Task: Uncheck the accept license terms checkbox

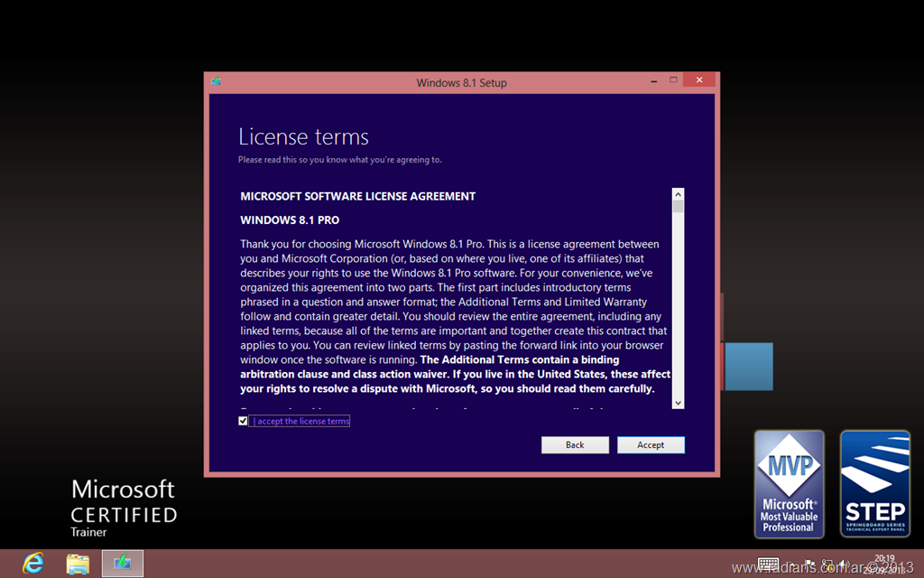Action: point(243,421)
